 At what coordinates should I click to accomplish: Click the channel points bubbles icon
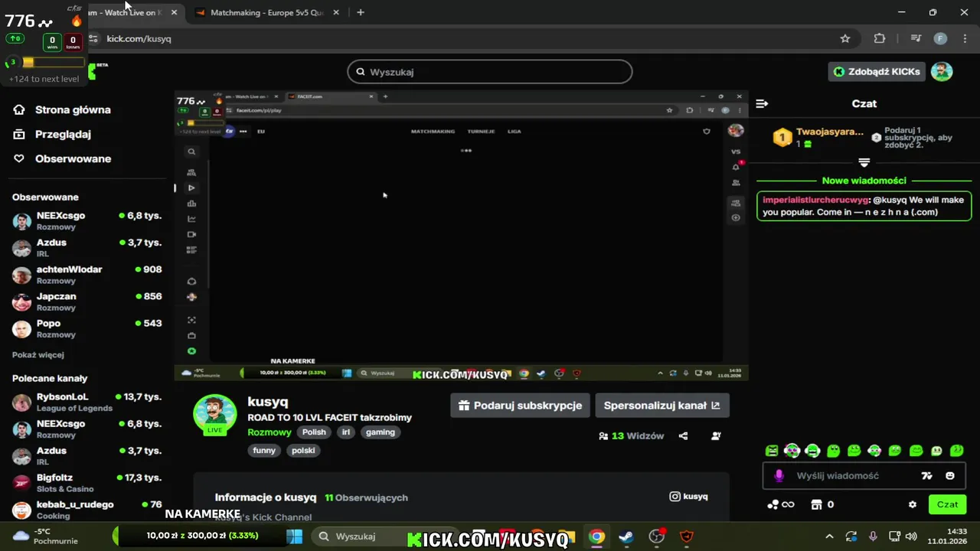coord(773,505)
